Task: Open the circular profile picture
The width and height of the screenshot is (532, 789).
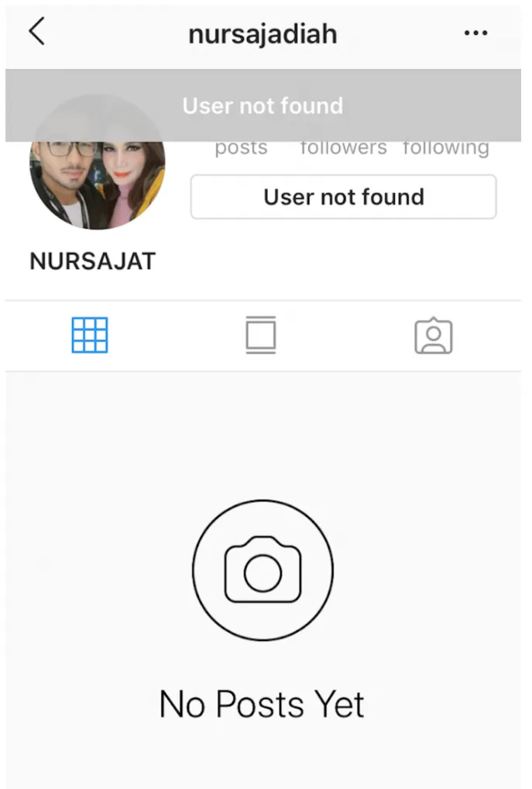Action: 98,162
